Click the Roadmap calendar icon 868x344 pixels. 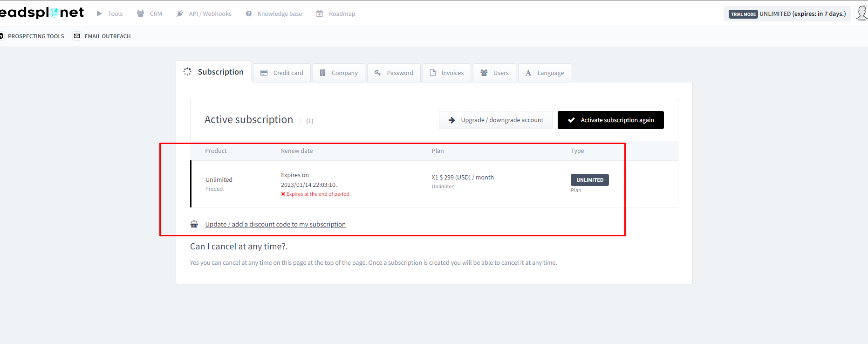click(320, 14)
